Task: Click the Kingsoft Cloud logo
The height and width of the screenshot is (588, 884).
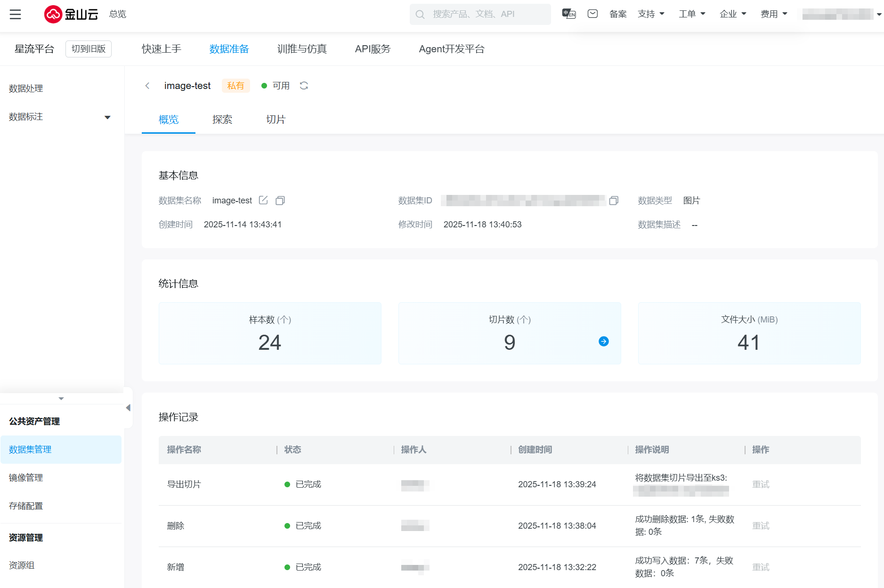Action: point(71,14)
